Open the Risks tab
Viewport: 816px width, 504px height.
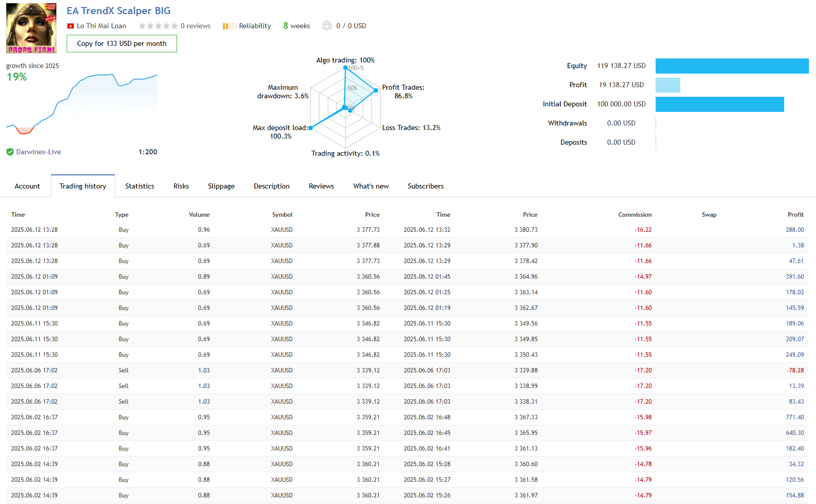click(x=181, y=186)
